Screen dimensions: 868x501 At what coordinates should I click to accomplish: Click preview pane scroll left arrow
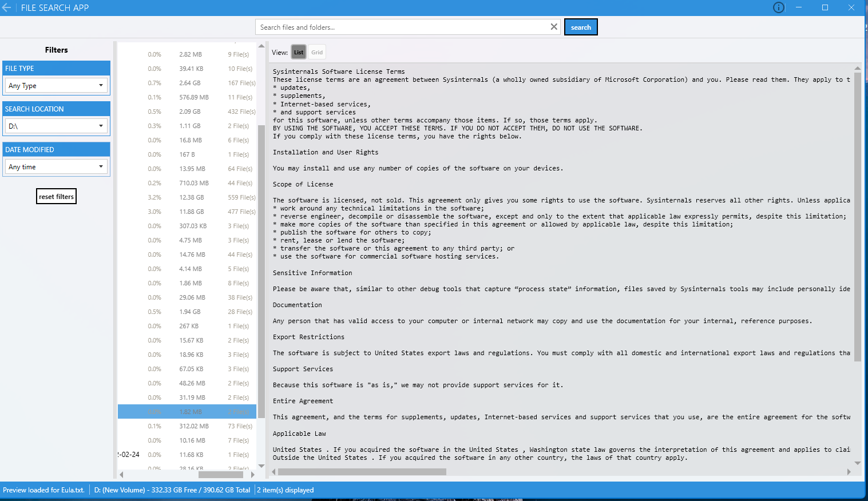point(274,472)
